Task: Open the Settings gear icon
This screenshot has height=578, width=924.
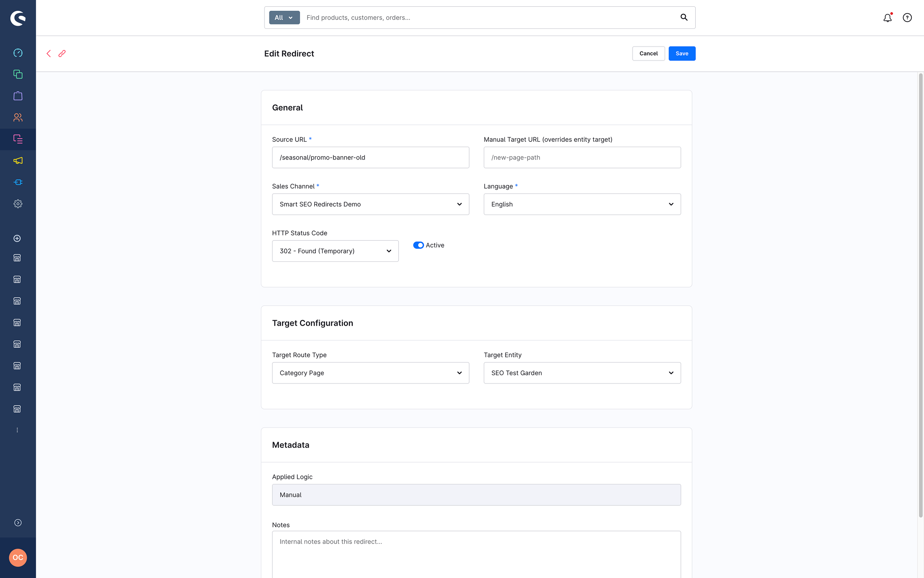Action: (18, 204)
